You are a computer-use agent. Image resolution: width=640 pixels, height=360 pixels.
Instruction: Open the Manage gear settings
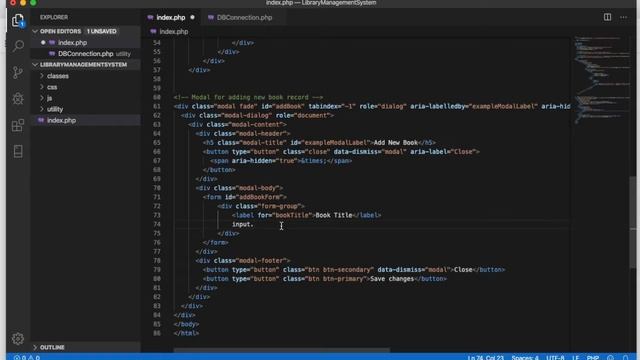coord(18,338)
